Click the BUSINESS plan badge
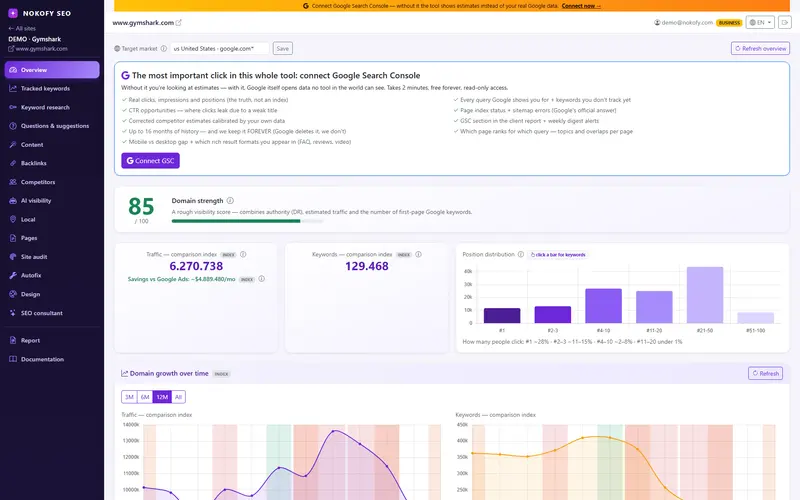 [729, 22]
